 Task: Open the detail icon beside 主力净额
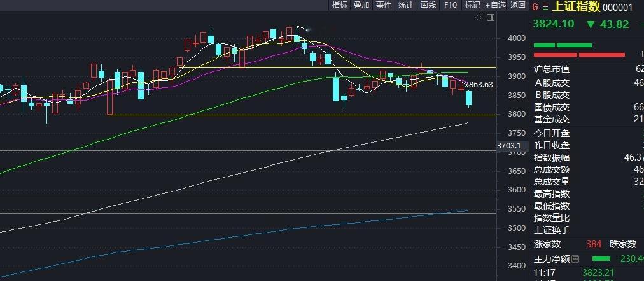[x=575, y=259]
